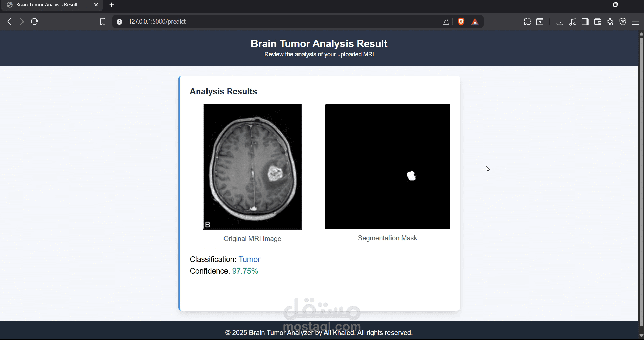The height and width of the screenshot is (340, 644).
Task: Launch Leo AI assistant
Action: coord(610,22)
